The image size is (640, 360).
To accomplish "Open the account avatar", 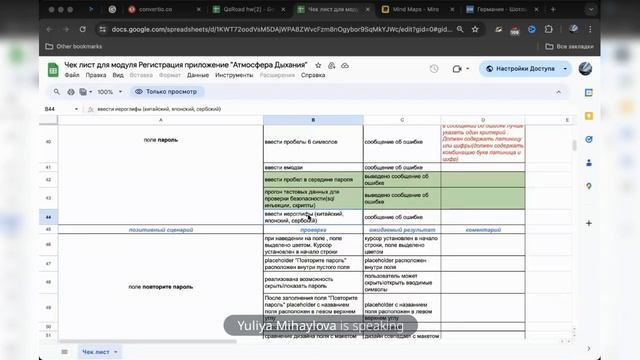I will coord(585,69).
